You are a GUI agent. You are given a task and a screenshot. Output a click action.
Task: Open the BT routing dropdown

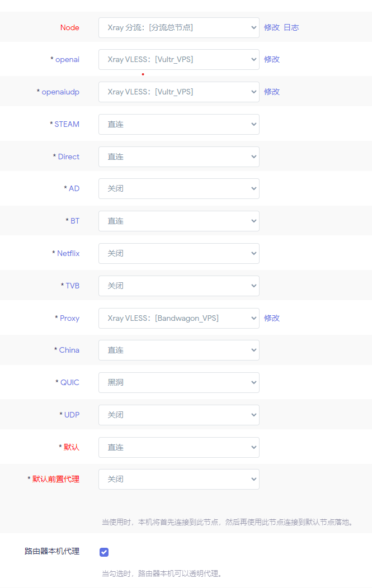[x=178, y=221]
